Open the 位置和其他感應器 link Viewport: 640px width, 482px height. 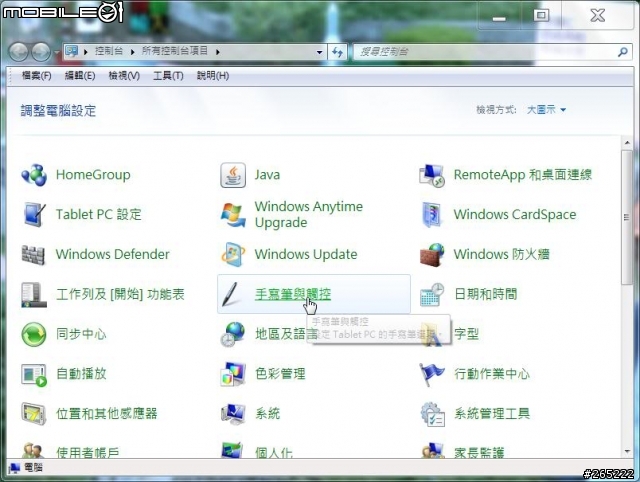point(107,414)
